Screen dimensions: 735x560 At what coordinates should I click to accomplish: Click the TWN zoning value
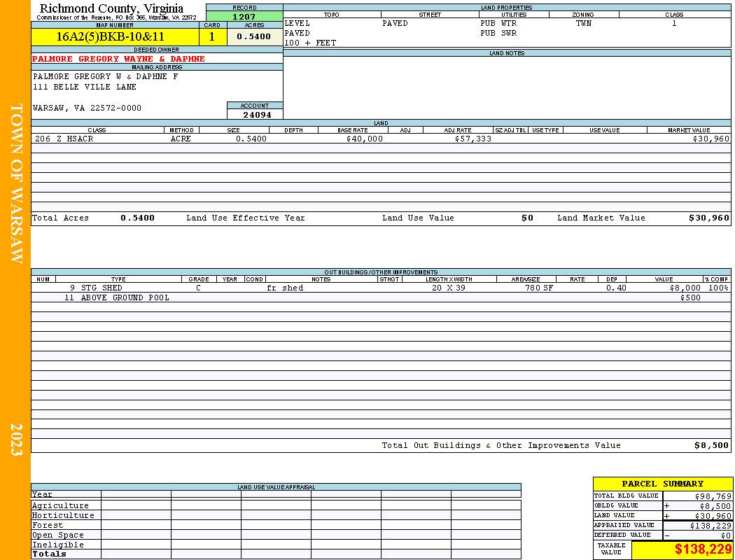point(584,23)
